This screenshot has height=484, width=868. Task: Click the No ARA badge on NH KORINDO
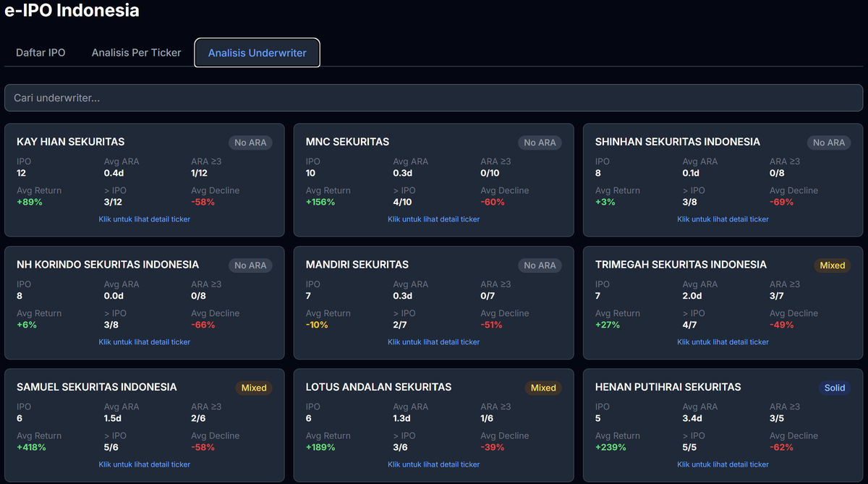(250, 266)
